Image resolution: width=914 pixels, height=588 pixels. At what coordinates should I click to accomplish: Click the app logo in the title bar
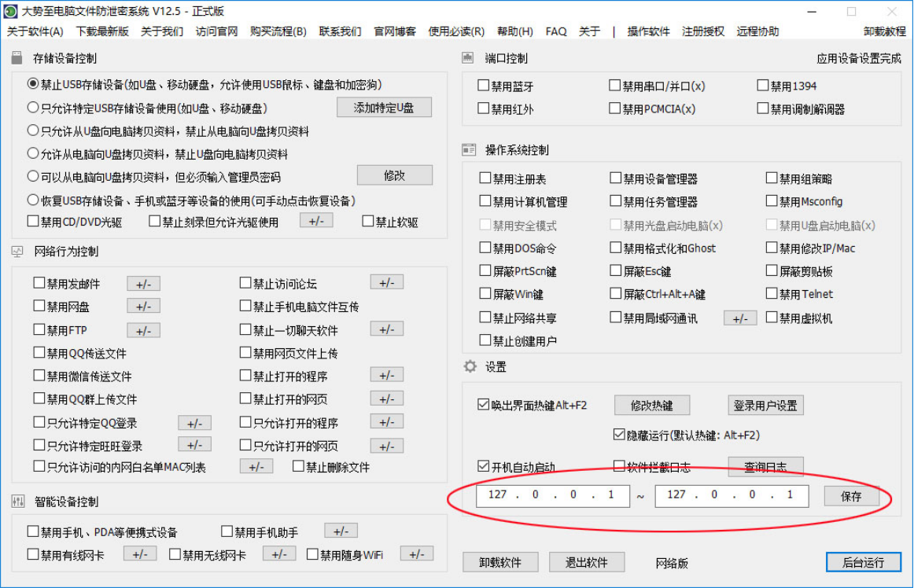click(x=11, y=11)
